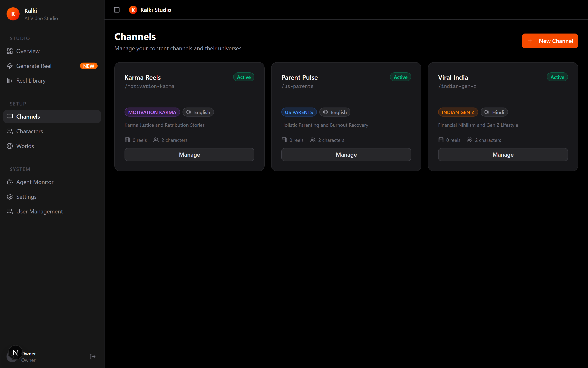Click the globe icon in the Hindi badge
The width and height of the screenshot is (588, 368).
click(487, 112)
